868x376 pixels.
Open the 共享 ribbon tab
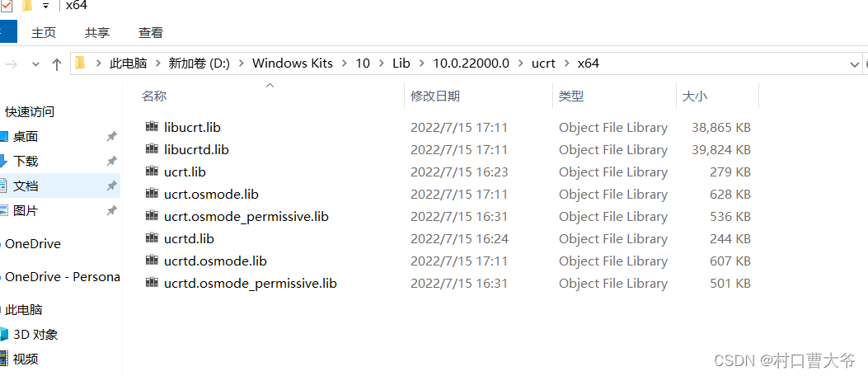tap(97, 33)
